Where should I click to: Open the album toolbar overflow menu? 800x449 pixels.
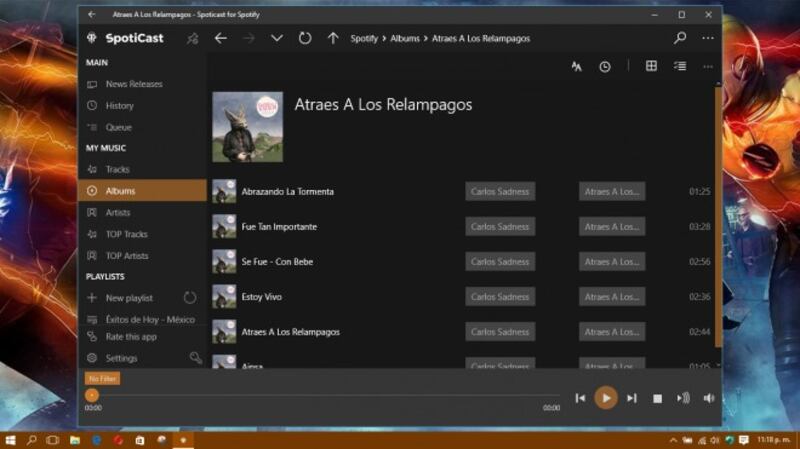708,66
